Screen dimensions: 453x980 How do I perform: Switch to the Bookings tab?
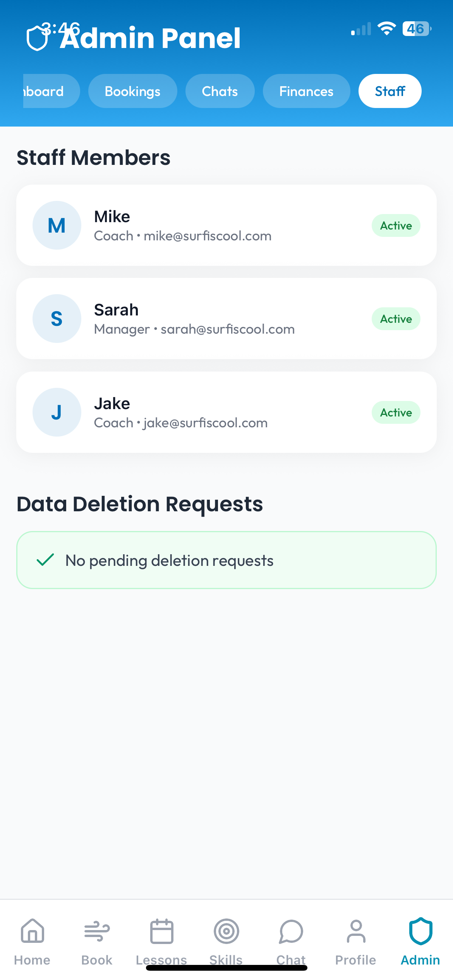tap(132, 91)
